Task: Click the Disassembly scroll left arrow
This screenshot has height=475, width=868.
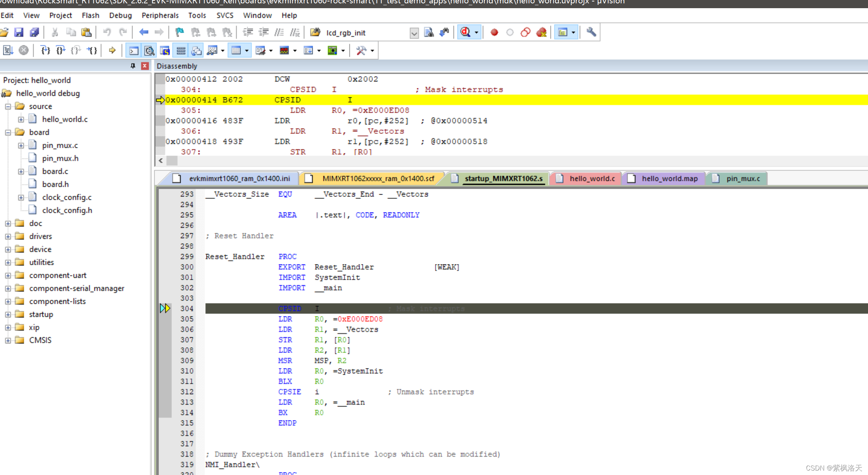Action: coord(161,161)
